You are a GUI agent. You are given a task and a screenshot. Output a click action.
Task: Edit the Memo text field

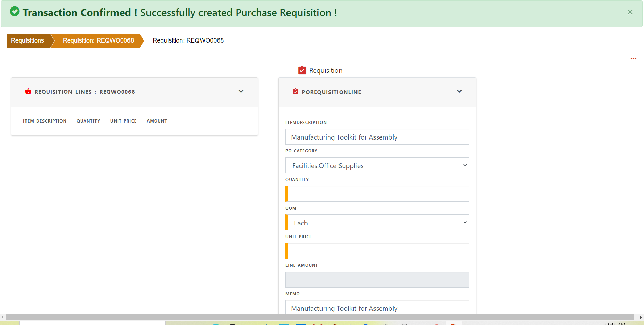point(377,307)
